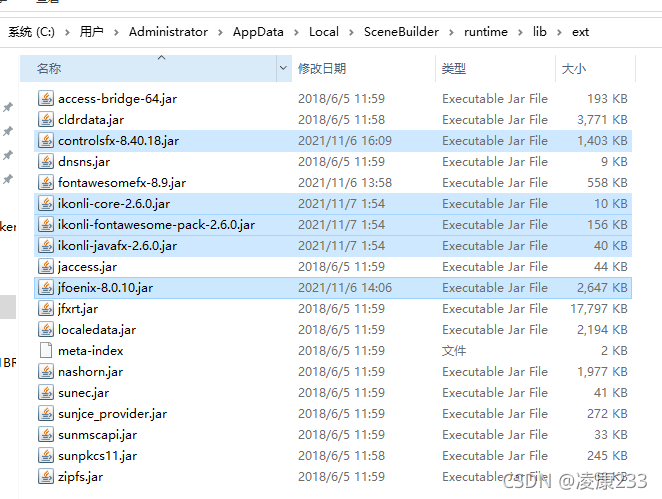Click the sunec.jar file icon
The width and height of the screenshot is (662, 499).
pos(46,393)
